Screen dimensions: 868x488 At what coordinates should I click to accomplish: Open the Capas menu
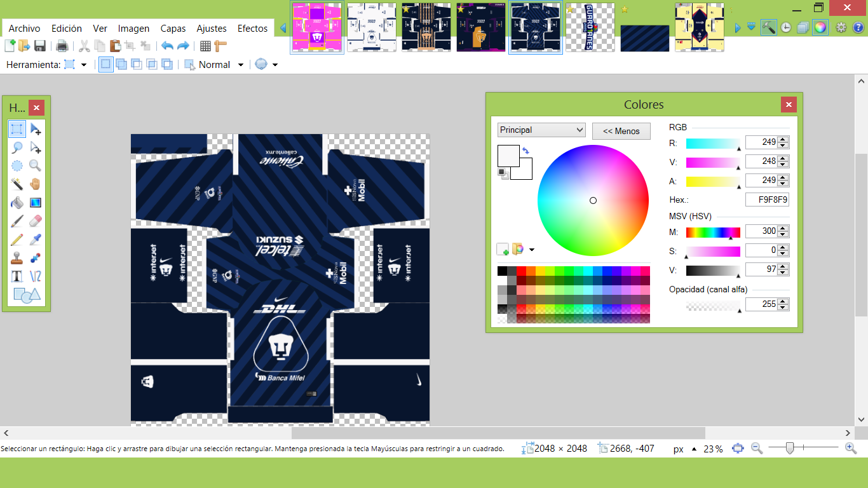[173, 28]
